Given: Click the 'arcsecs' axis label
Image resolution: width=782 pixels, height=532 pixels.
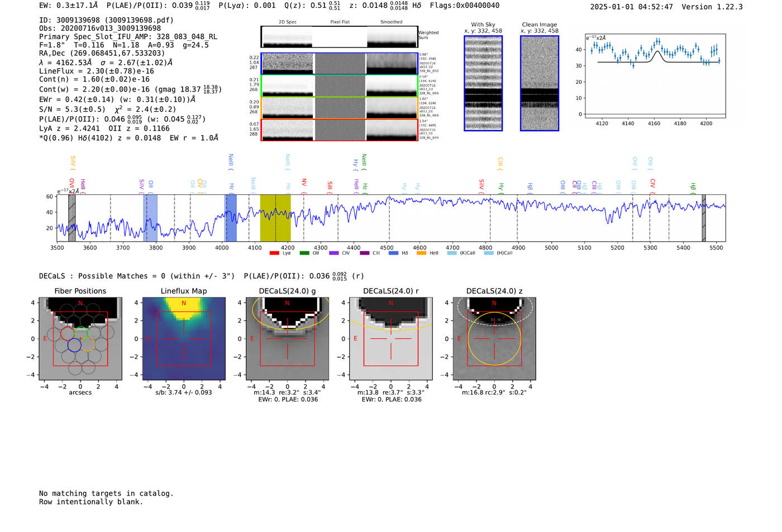Looking at the screenshot, I should (80, 392).
